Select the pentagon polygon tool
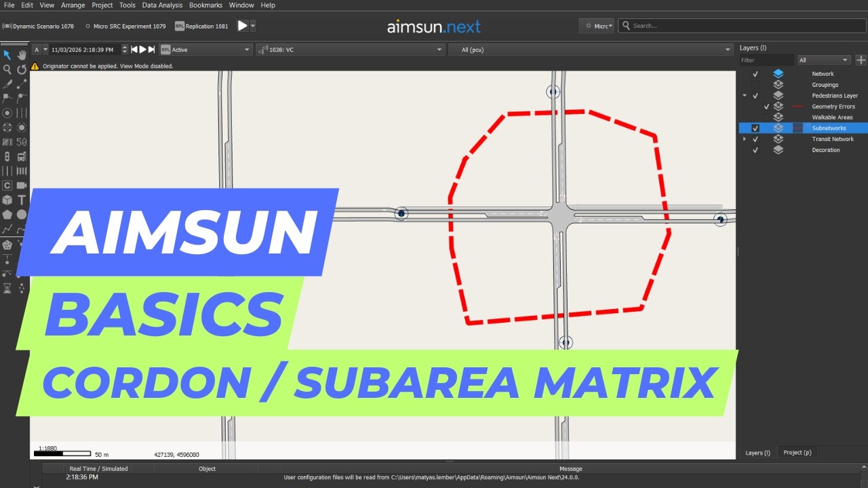The height and width of the screenshot is (488, 868). (7, 214)
